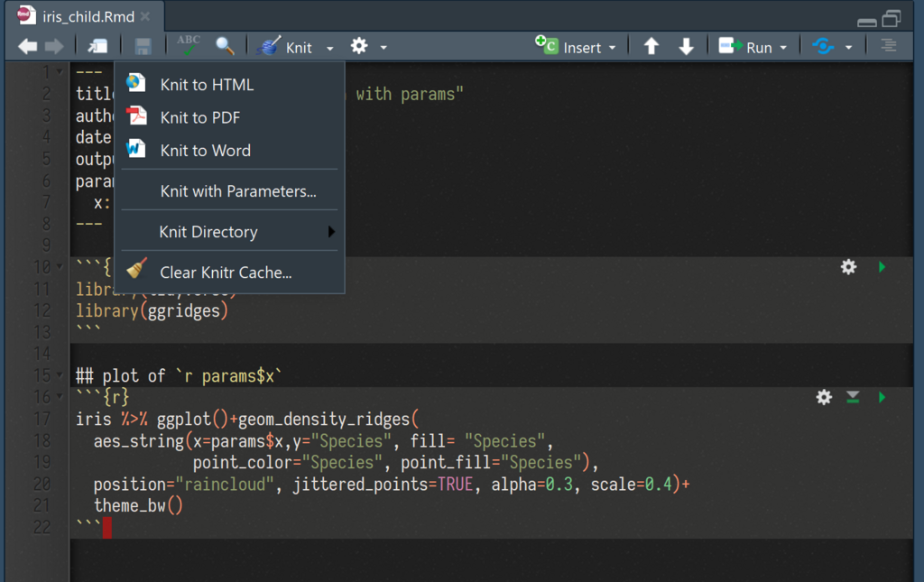The height and width of the screenshot is (582, 924).
Task: Click the theme_bw() code line
Action: [138, 505]
